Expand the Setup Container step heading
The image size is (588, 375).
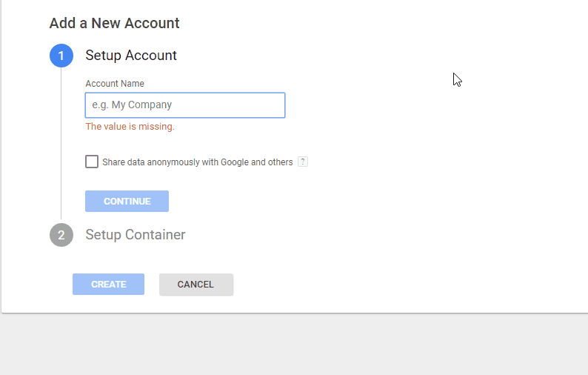click(136, 235)
